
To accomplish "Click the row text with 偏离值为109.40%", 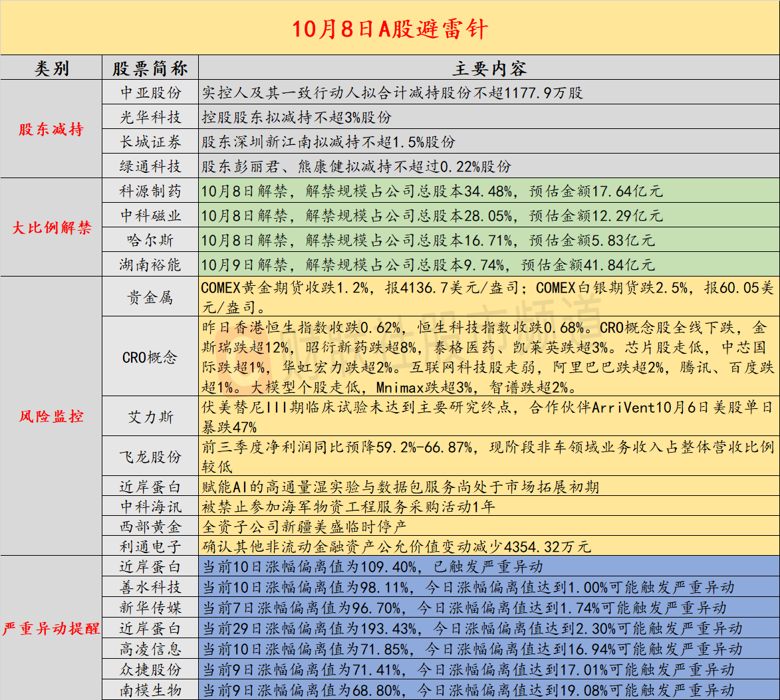I will click(x=372, y=567).
